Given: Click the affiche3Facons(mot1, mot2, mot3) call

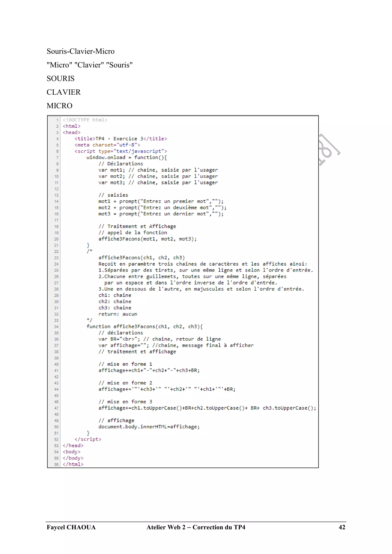Looking at the screenshot, I should click(148, 239).
